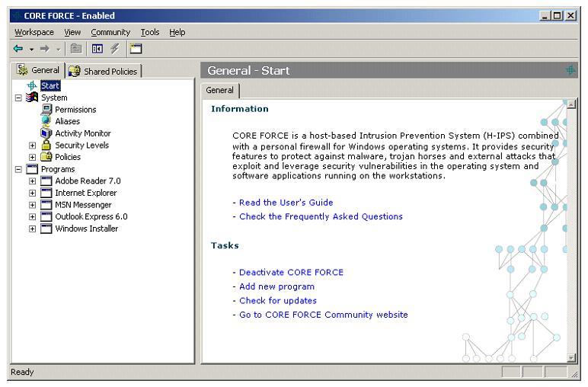This screenshot has height=387, width=588.
Task: Expand the Security Levels tree node
Action: click(x=32, y=146)
